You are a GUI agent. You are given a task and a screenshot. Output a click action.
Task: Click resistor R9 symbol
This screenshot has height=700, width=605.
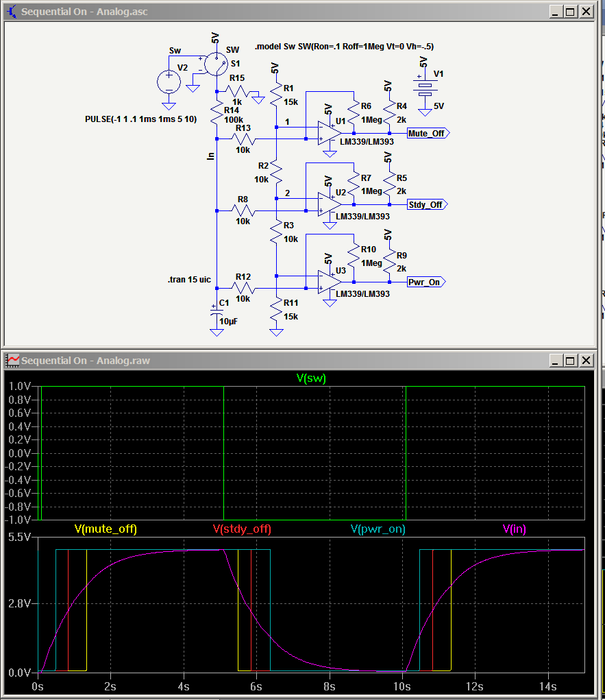(389, 262)
